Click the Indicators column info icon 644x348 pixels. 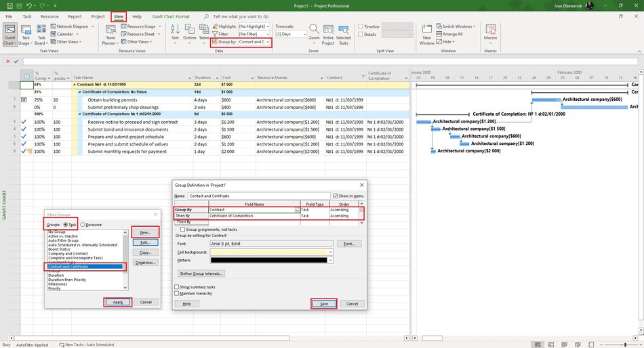pyautogui.click(x=26, y=77)
